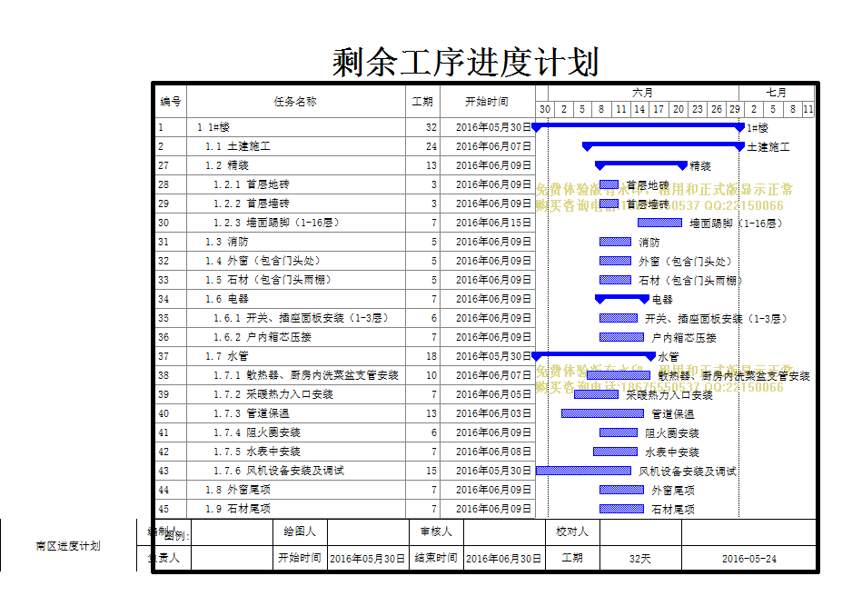Click the 南区进度计划 label
This screenshot has height=616, width=862.
(x=68, y=546)
